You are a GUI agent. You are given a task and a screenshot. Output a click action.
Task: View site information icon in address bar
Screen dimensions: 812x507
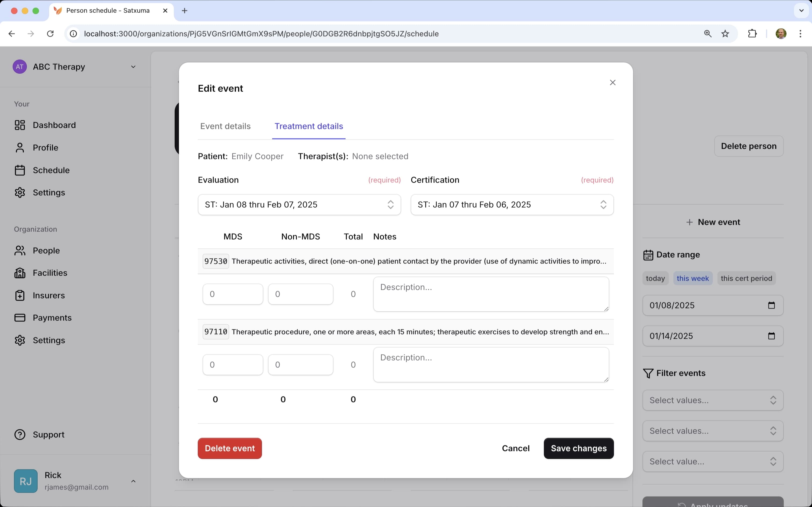point(73,34)
